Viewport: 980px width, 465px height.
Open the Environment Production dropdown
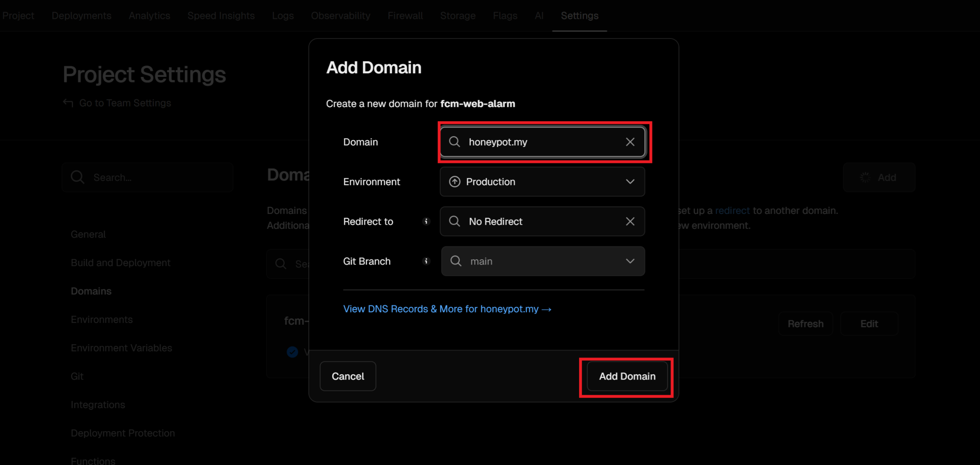pyautogui.click(x=542, y=182)
